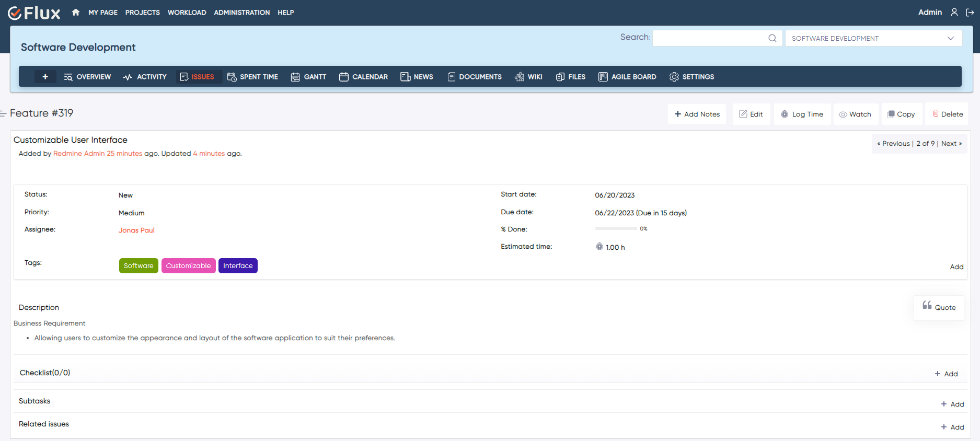Click the home icon in top navigation

pos(76,13)
